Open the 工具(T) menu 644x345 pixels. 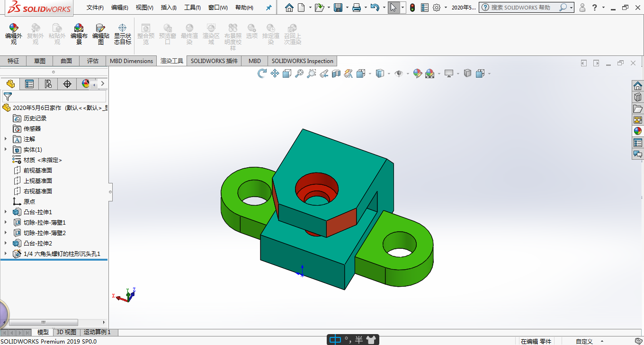192,8
